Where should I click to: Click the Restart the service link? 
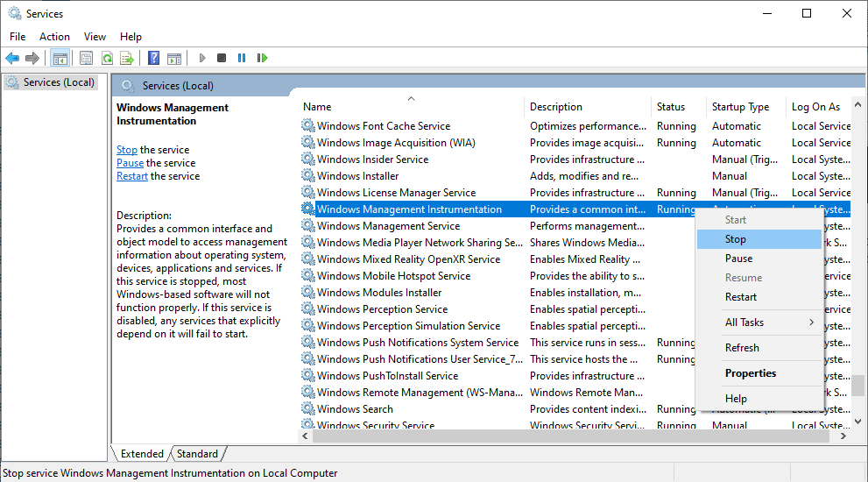(132, 176)
